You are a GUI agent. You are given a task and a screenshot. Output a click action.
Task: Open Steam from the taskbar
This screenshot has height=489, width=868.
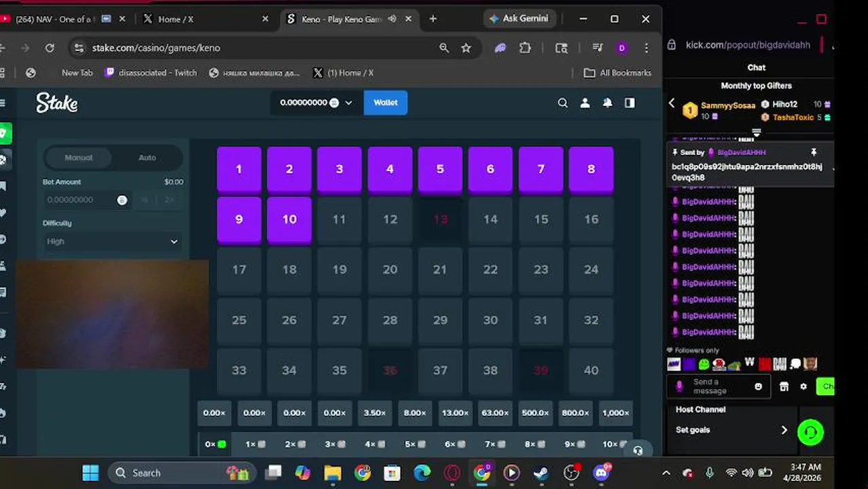pos(541,473)
